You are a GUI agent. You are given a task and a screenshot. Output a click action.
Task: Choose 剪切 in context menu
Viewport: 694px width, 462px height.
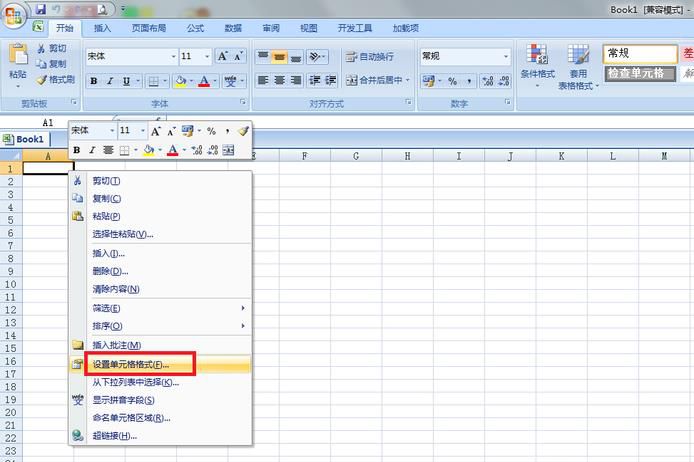tap(160, 181)
